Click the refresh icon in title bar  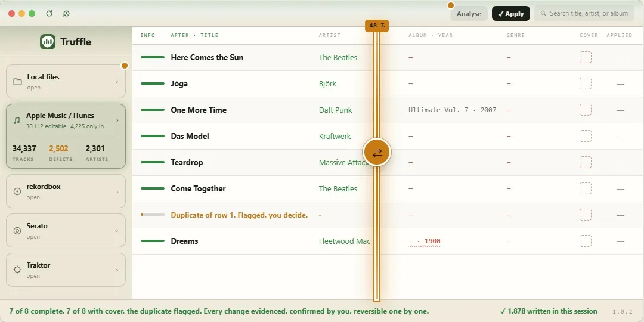click(49, 13)
